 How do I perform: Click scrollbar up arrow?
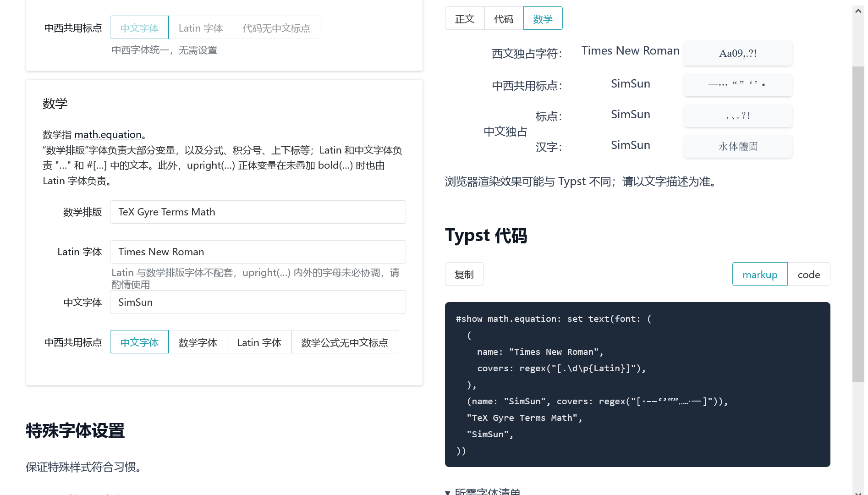858,11
